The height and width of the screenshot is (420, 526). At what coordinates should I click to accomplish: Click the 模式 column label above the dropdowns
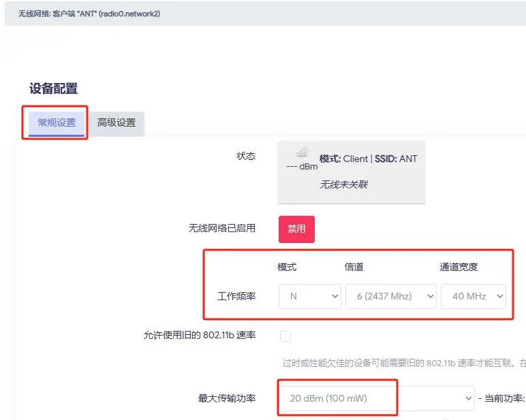[287, 267]
